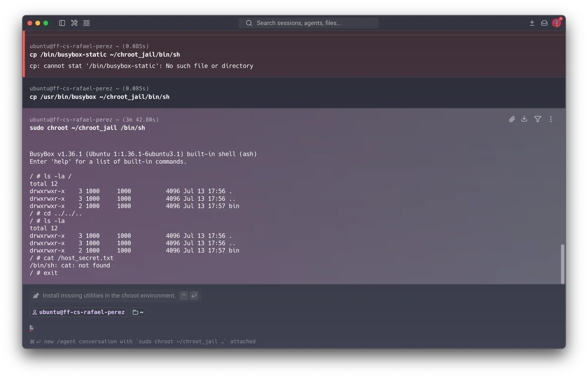Screen dimensions: 588x378
Task: Click the Search sessions, agents, files field
Action: click(x=308, y=23)
